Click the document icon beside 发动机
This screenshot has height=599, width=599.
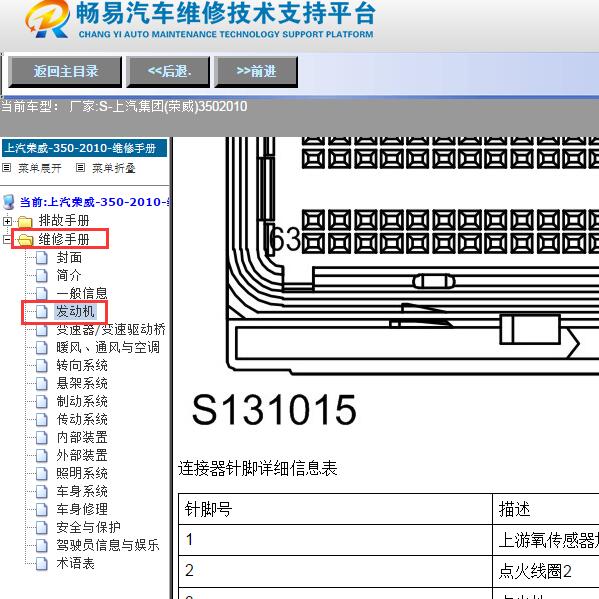click(42, 312)
